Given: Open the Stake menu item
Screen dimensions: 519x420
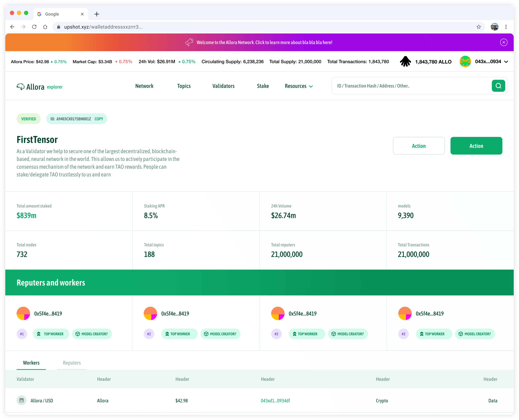Looking at the screenshot, I should (x=263, y=86).
